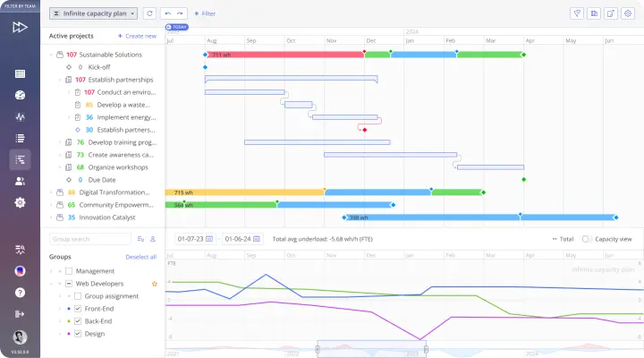Toggle the Capacity view switch
The height and width of the screenshot is (358, 644).
coord(587,239)
